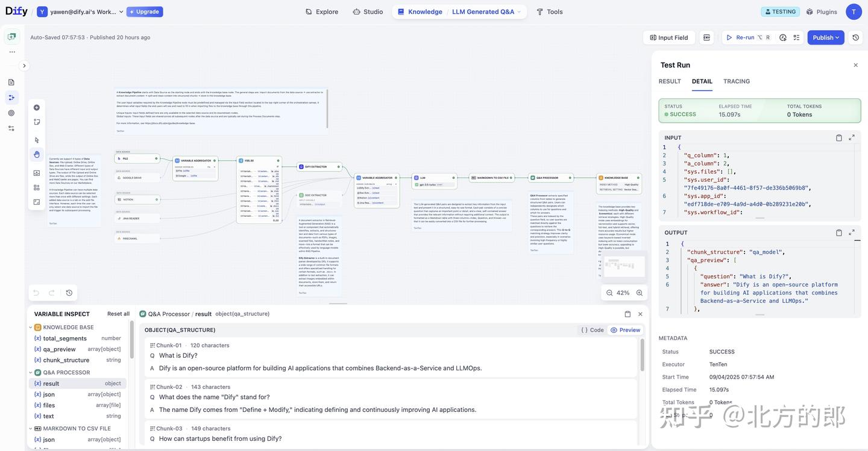Viewport: 868px width, 451px height.
Task: Click the Add node plus icon on canvas toolbar
Action: [37, 108]
